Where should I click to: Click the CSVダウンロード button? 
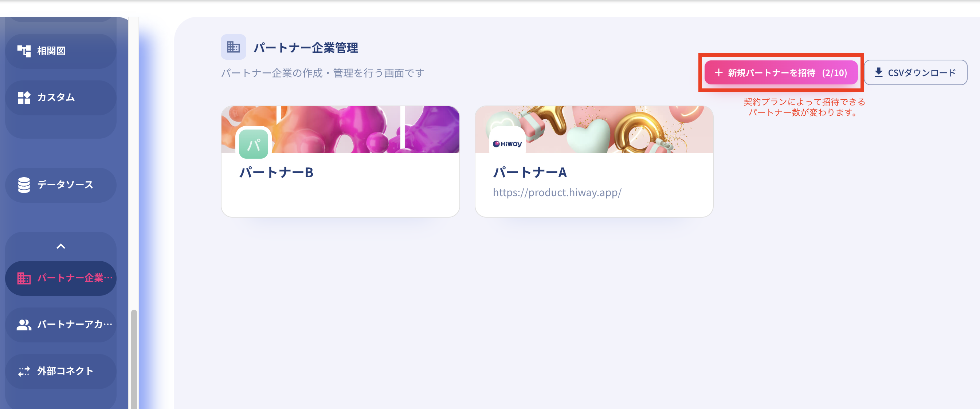pyautogui.click(x=915, y=73)
